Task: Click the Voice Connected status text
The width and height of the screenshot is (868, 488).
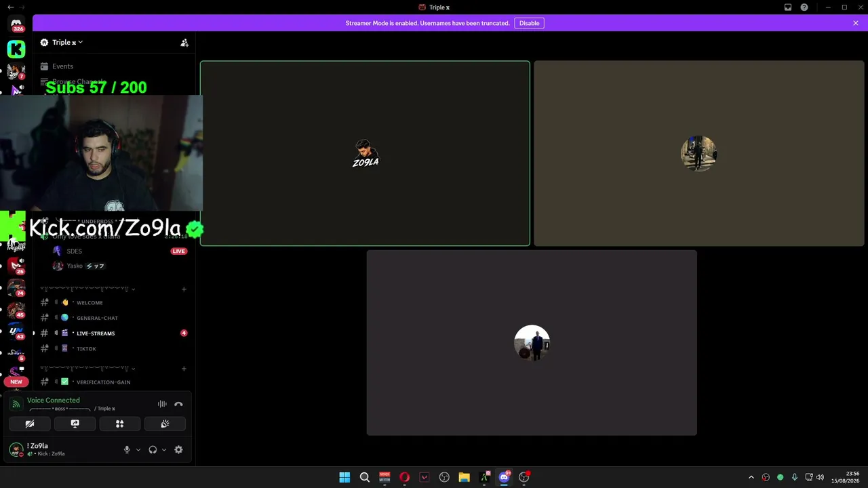Action: (x=54, y=401)
